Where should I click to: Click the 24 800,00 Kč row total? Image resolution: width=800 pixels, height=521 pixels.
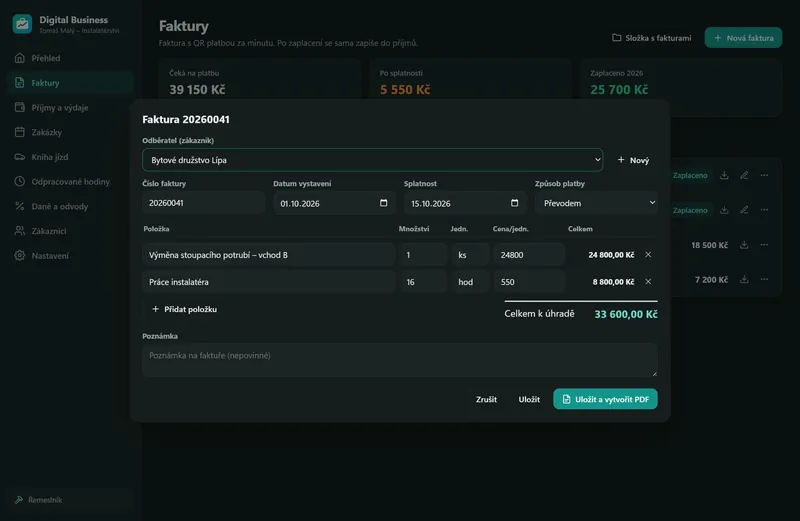pyautogui.click(x=611, y=255)
